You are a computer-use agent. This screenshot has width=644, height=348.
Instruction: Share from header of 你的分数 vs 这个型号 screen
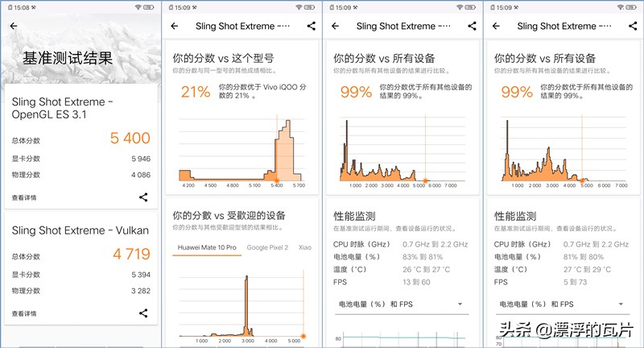tap(312, 26)
